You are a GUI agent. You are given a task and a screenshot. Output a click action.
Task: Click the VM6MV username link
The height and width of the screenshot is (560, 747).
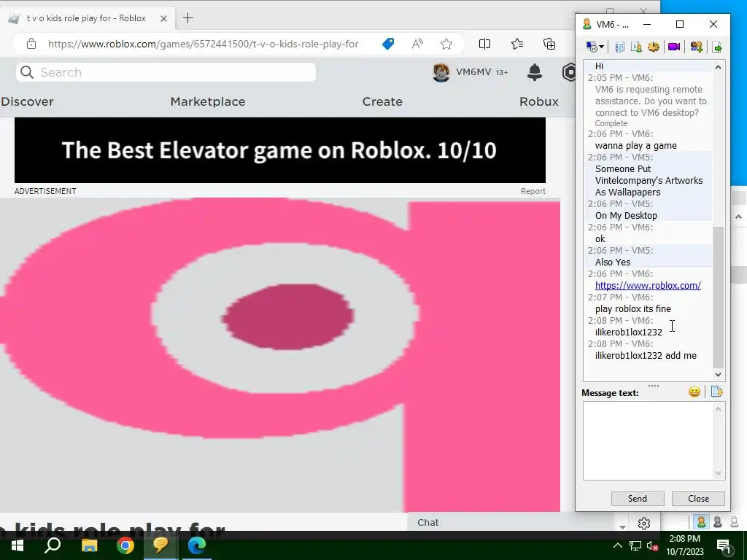coord(473,72)
